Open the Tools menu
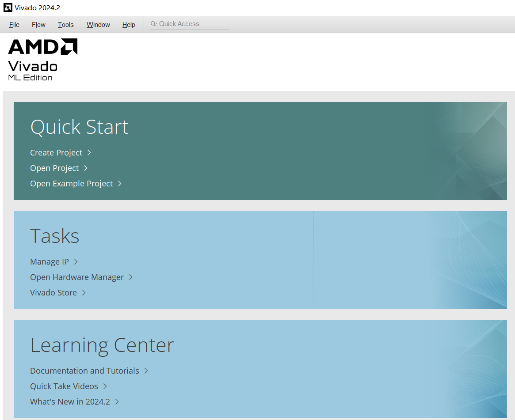Viewport: 515px width, 420px height. [x=66, y=25]
